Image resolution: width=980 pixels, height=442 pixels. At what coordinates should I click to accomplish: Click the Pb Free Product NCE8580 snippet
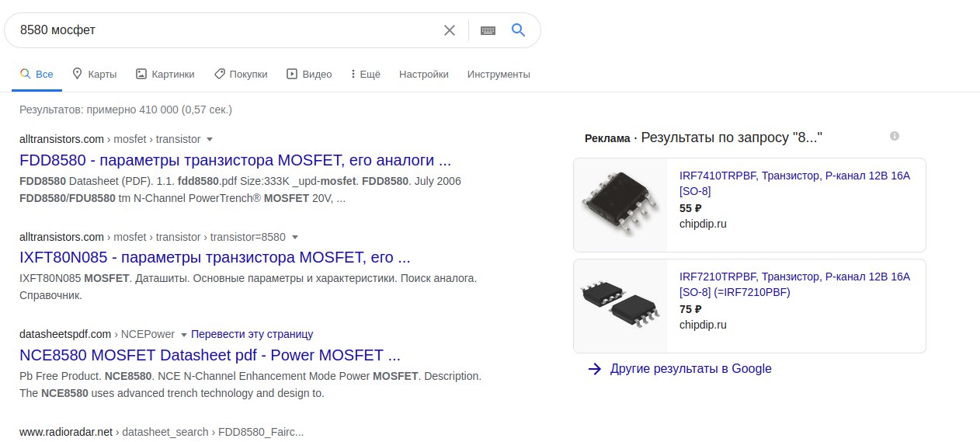point(250,385)
